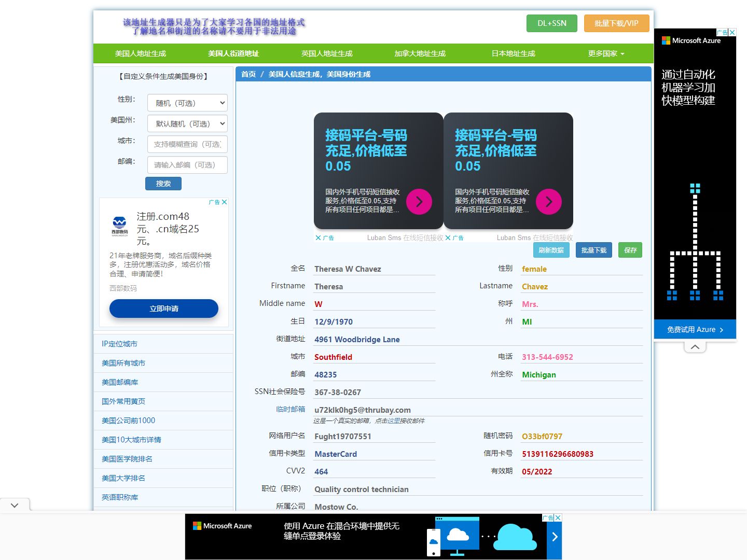This screenshot has width=747, height=560.
Task: Open 英国人地址生成 menu item
Action: pyautogui.click(x=327, y=53)
